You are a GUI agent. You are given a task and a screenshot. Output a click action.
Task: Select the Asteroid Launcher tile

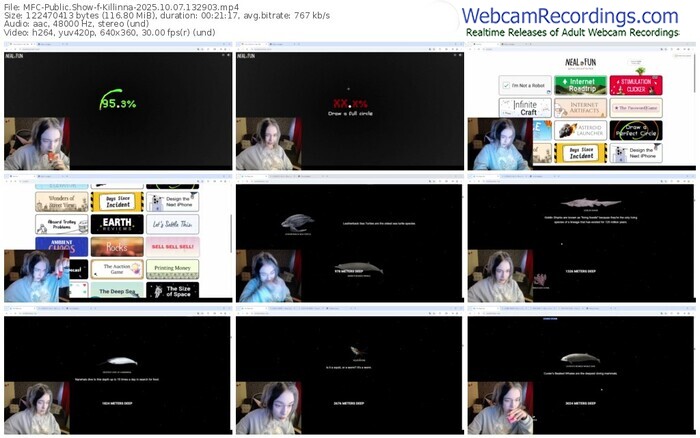click(x=580, y=130)
